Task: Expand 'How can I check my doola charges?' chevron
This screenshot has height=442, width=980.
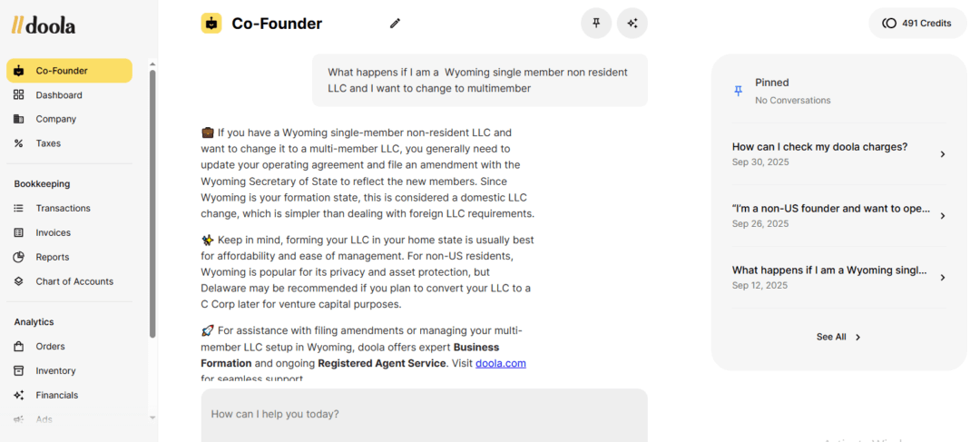Action: 943,154
